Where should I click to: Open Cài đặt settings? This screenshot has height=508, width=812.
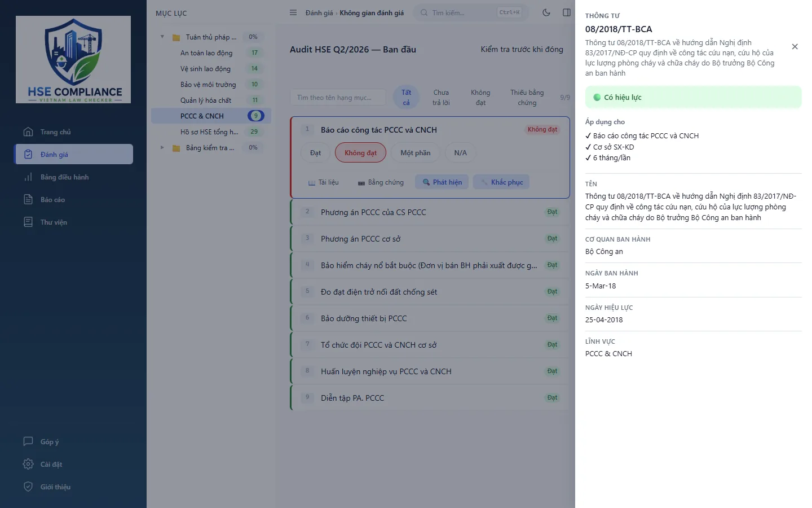tap(73, 465)
